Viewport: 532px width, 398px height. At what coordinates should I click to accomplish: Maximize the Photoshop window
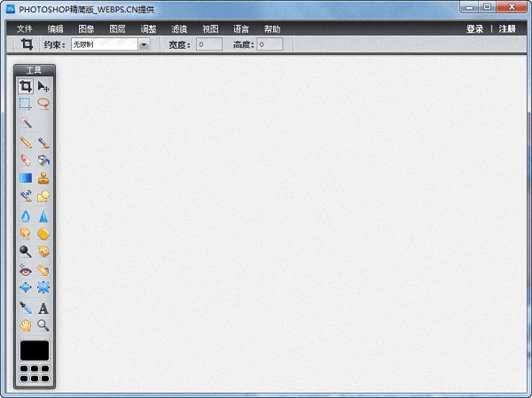click(x=487, y=7)
